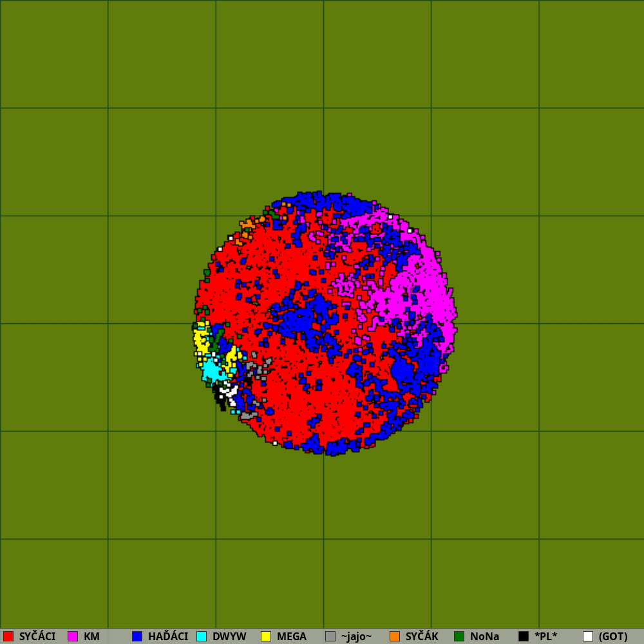Select the MEGA text label in legend
Image resolution: width=644 pixels, height=644 pixels.
(x=292, y=636)
